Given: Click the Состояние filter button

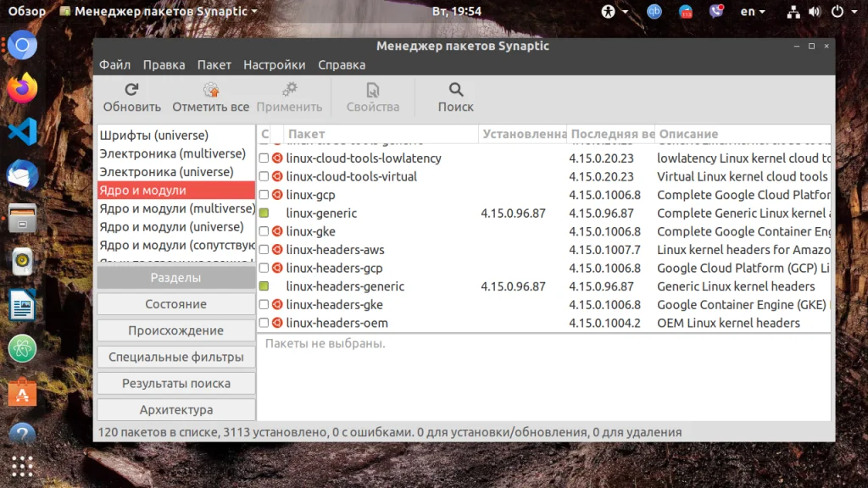Looking at the screenshot, I should [x=176, y=304].
